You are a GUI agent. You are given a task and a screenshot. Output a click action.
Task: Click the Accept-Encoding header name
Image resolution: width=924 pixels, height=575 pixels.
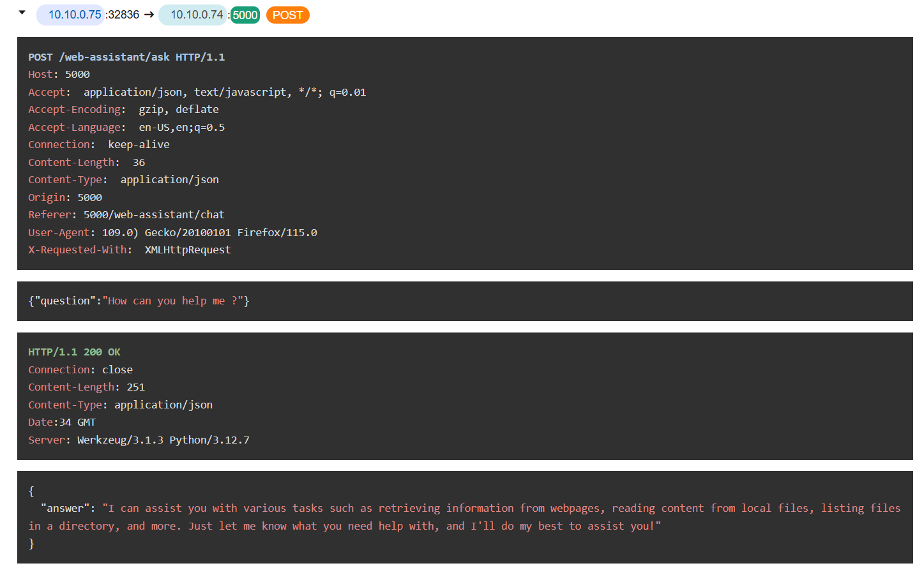[74, 110]
